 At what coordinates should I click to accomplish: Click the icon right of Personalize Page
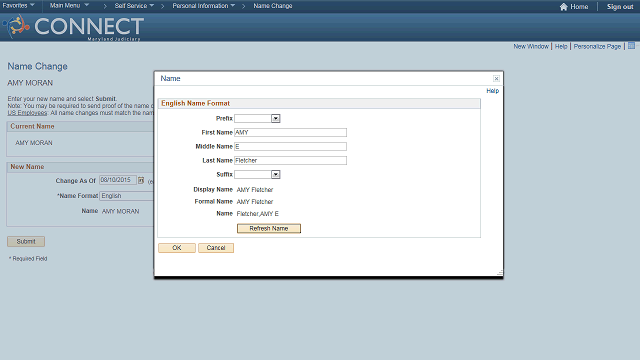pos(631,45)
